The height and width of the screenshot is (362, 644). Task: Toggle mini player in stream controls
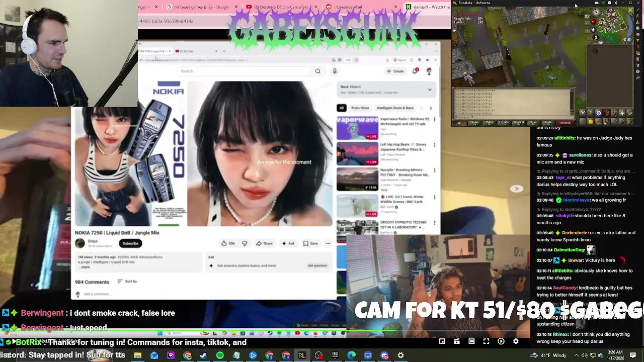(x=442, y=341)
